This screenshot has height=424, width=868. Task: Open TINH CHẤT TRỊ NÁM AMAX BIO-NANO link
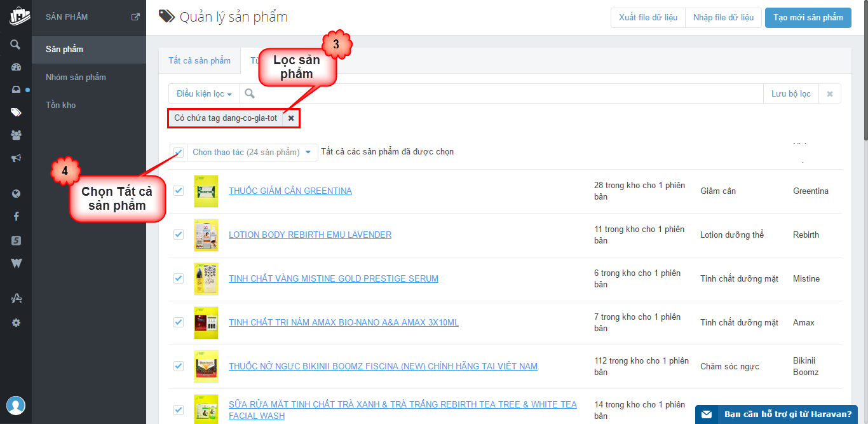coord(344,322)
